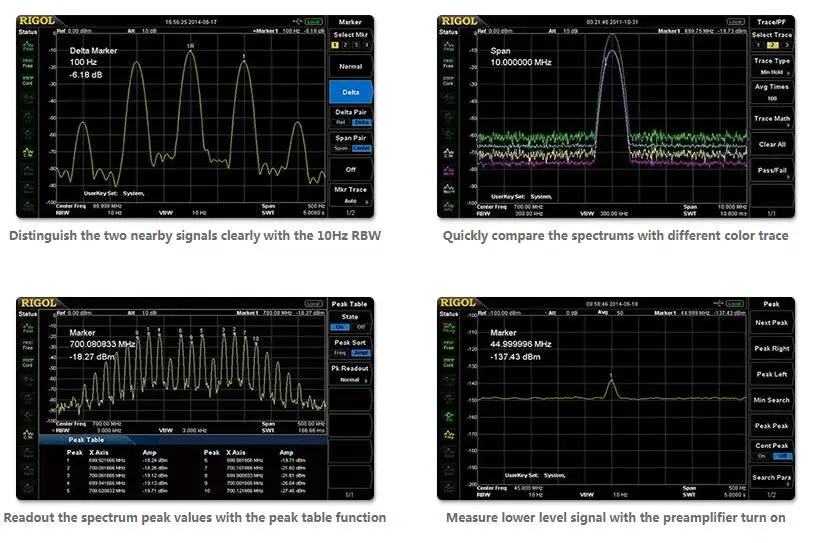The image size is (813, 543).
Task: Click X Axis column header in left table
Action: [x=99, y=452]
